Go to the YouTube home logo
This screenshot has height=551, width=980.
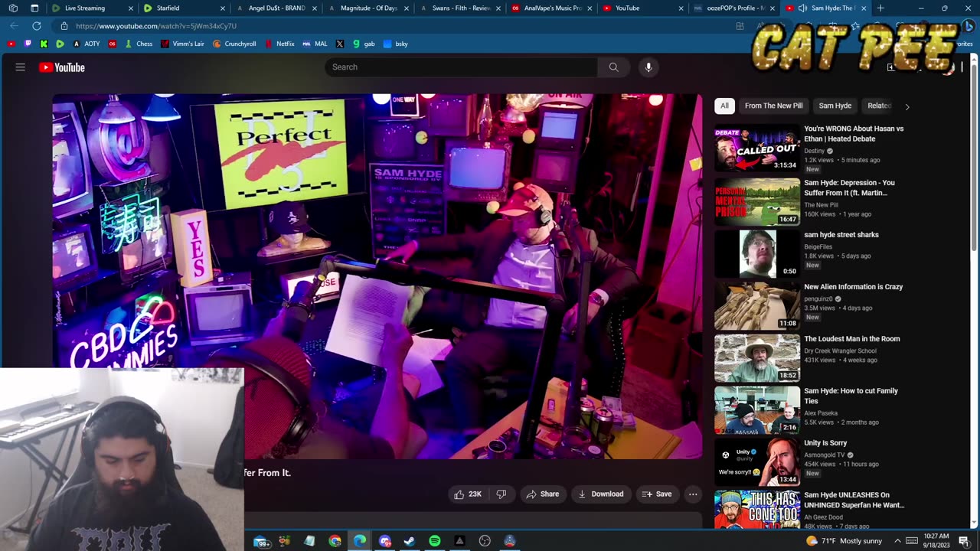(x=62, y=67)
